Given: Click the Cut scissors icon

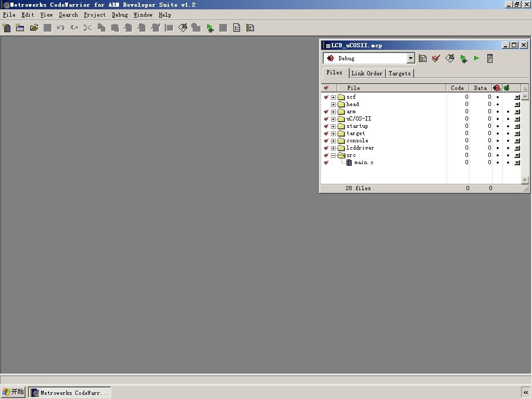Looking at the screenshot, I should click(x=88, y=28).
